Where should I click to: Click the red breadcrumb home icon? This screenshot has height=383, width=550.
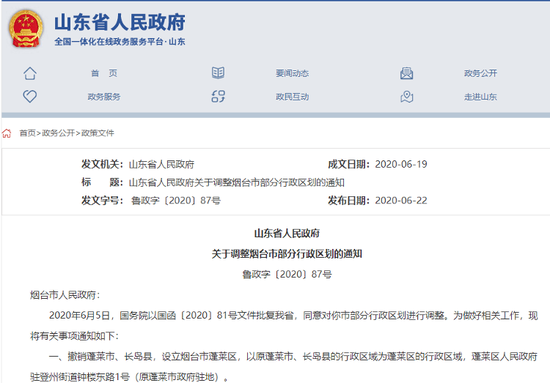(7, 133)
